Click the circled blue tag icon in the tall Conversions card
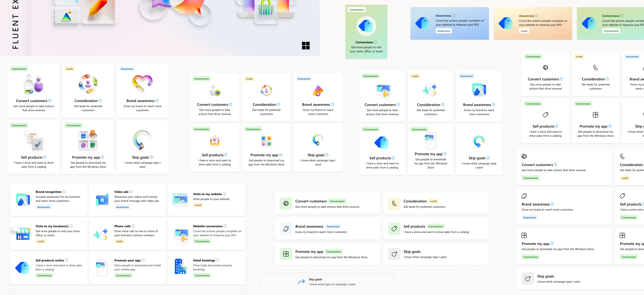Image resolution: width=644 pixels, height=295 pixels. coord(366,26)
